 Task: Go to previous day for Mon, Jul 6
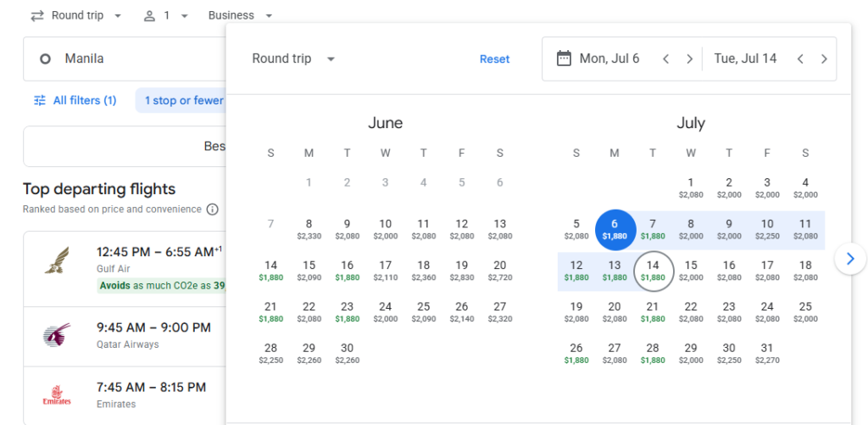[666, 59]
